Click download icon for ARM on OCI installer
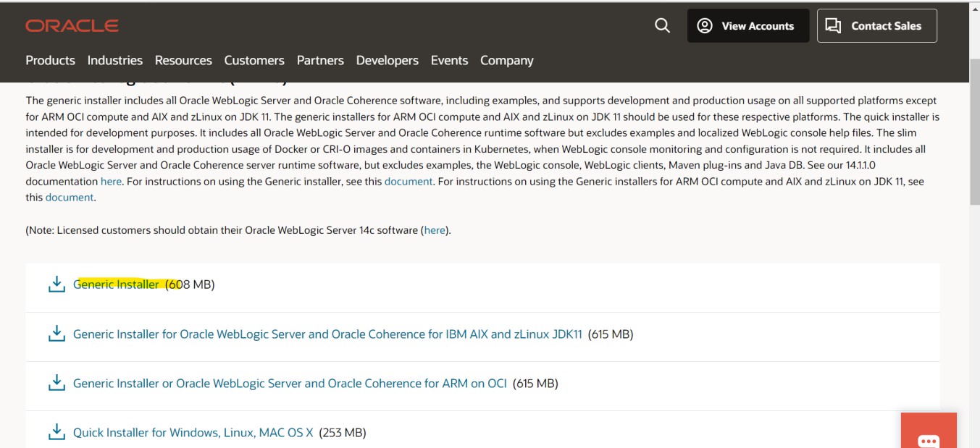Viewport: 980px width, 448px height. pyautogui.click(x=56, y=384)
